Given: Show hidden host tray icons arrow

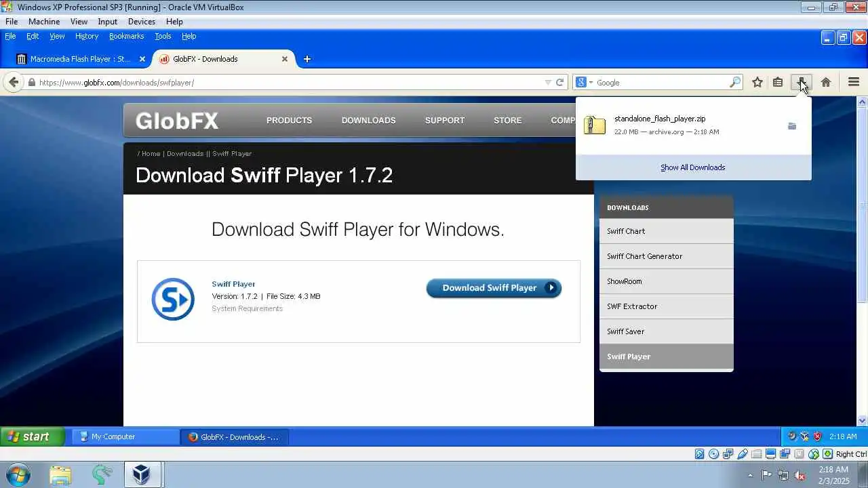Looking at the screenshot, I should 750,475.
